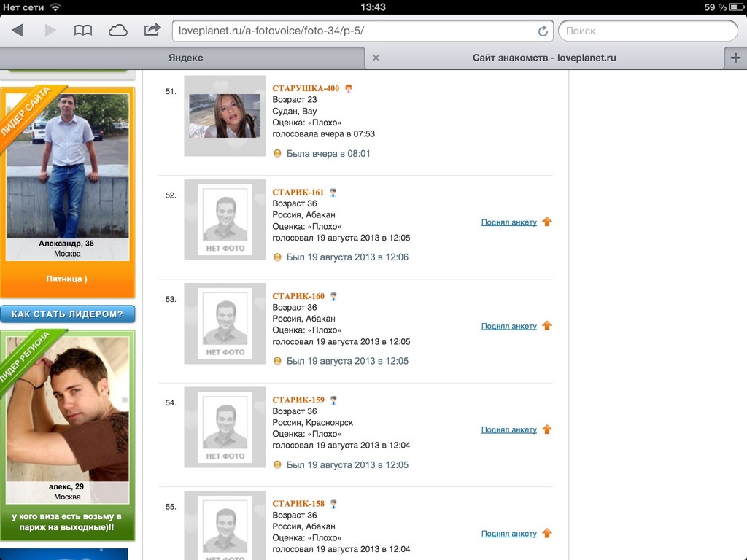Click orange up arrow beside СТАРИК-159
747x560 pixels.
[547, 429]
